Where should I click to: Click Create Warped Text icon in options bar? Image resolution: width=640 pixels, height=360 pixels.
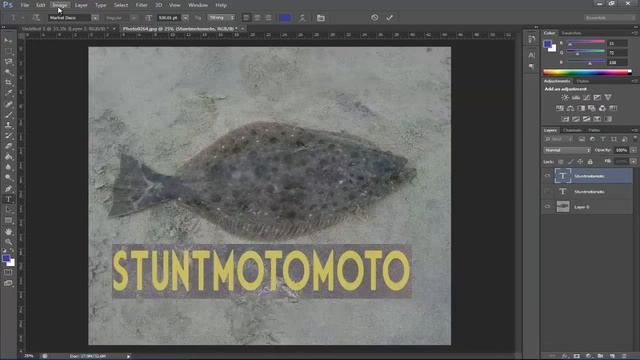pos(302,18)
